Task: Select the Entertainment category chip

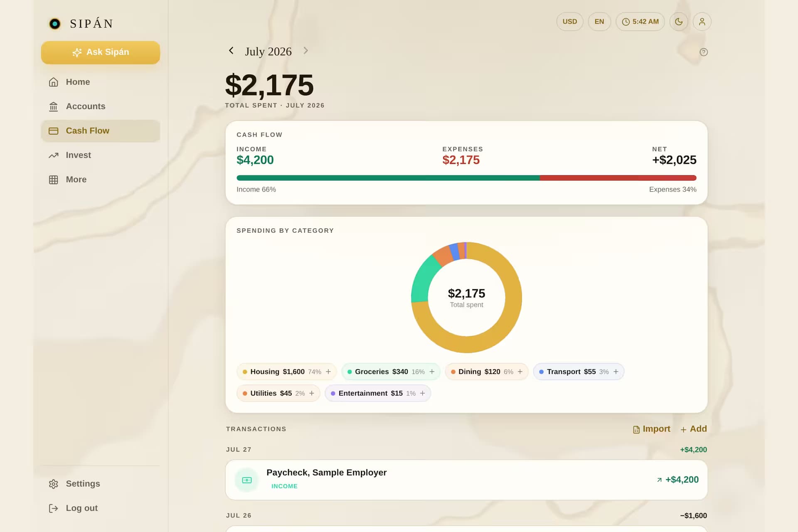Action: pyautogui.click(x=378, y=393)
